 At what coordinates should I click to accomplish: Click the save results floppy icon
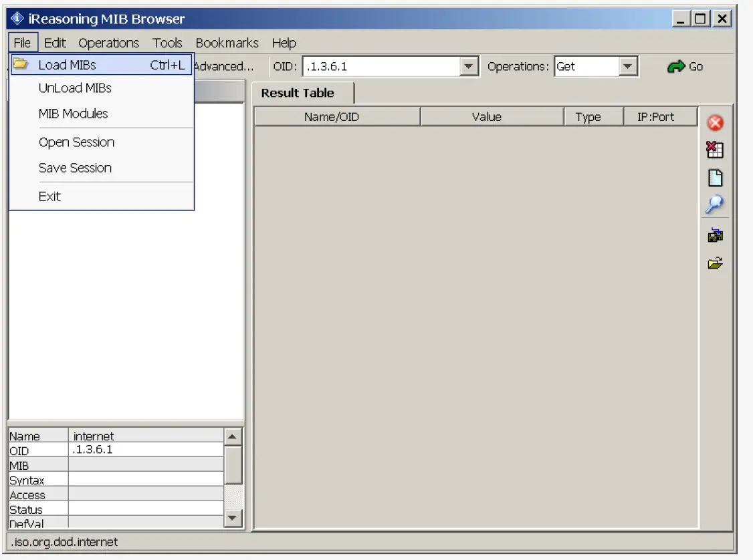coord(715,235)
